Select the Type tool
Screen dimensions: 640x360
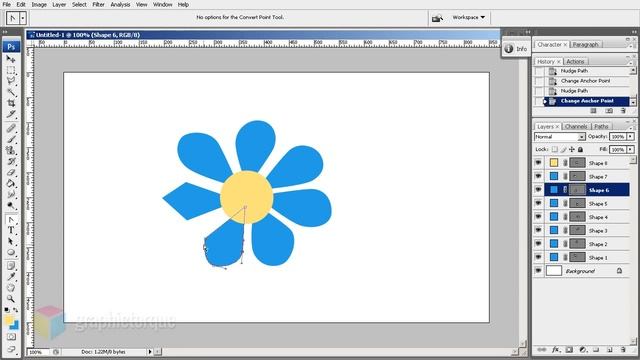11,231
